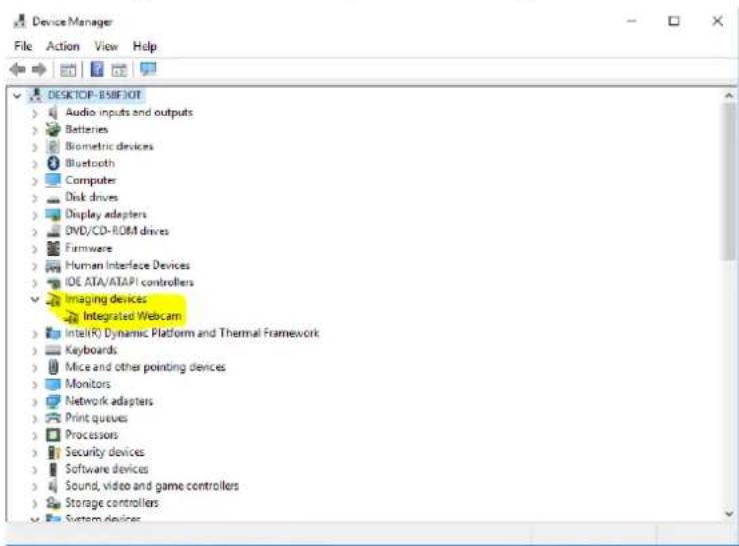Select the Integrated Webcam entry
The image size is (739, 546).
click(x=132, y=316)
